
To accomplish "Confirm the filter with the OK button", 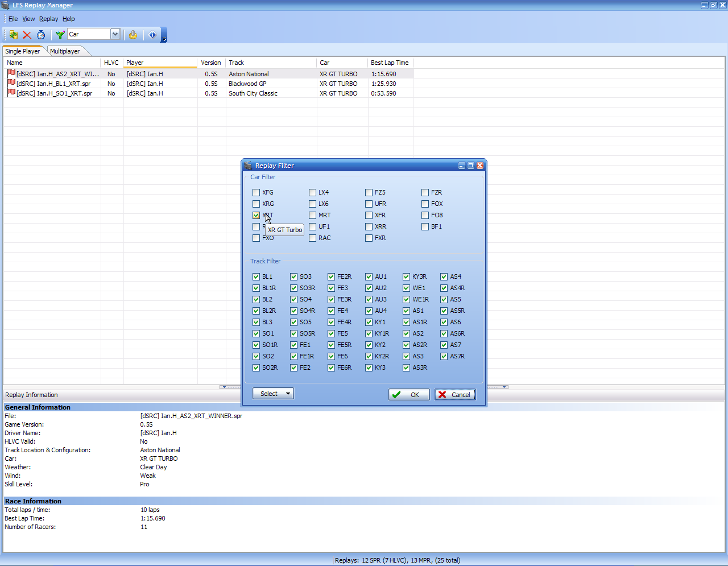I will coord(409,395).
